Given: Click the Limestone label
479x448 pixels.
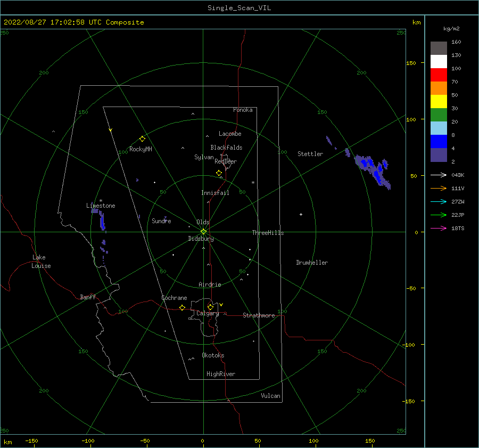Looking at the screenshot, I should 101,206.
